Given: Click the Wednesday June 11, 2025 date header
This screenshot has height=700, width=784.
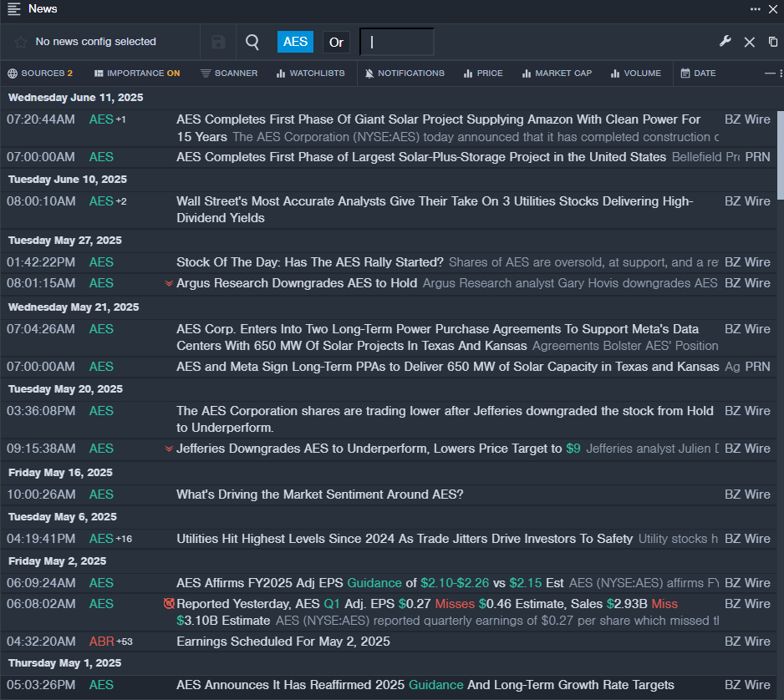Looking at the screenshot, I should click(x=75, y=98).
